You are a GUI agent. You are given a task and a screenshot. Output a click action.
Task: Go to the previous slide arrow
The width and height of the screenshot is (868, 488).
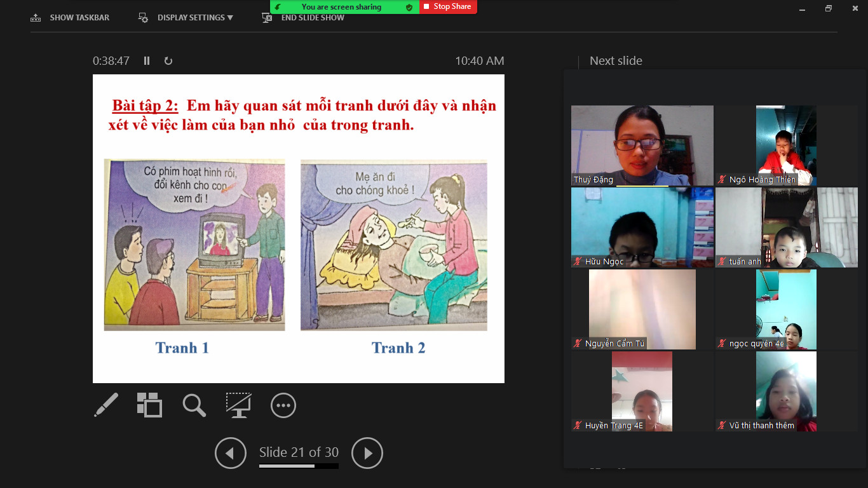pyautogui.click(x=230, y=453)
